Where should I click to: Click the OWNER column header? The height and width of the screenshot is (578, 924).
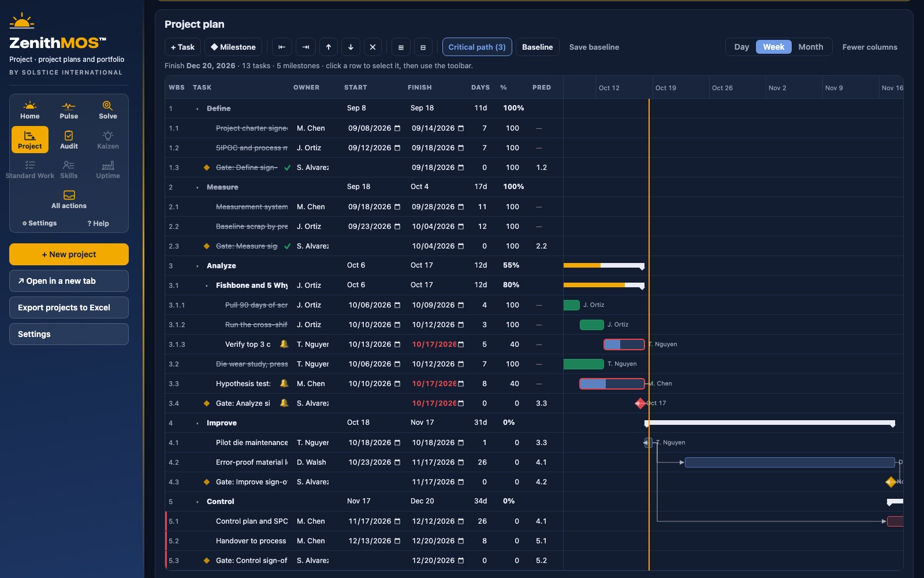pyautogui.click(x=306, y=88)
